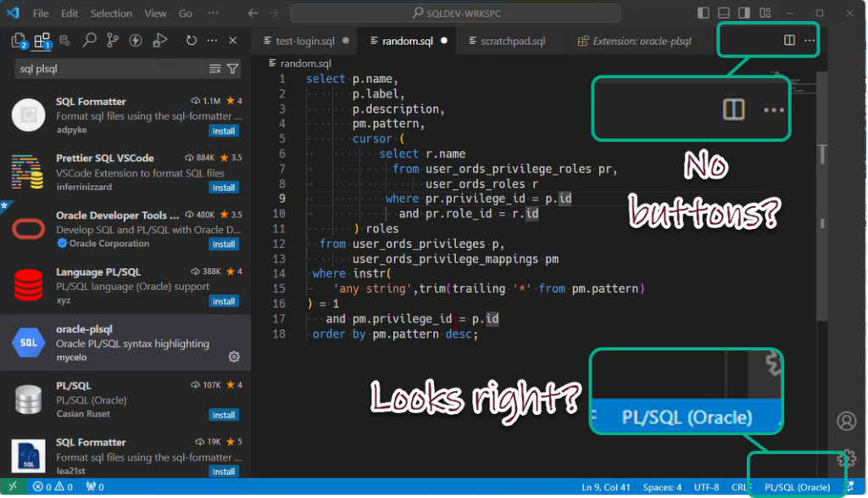Click the SQLDEV-WRKSPC command center search
The width and height of the screenshot is (868, 498).
click(x=455, y=13)
